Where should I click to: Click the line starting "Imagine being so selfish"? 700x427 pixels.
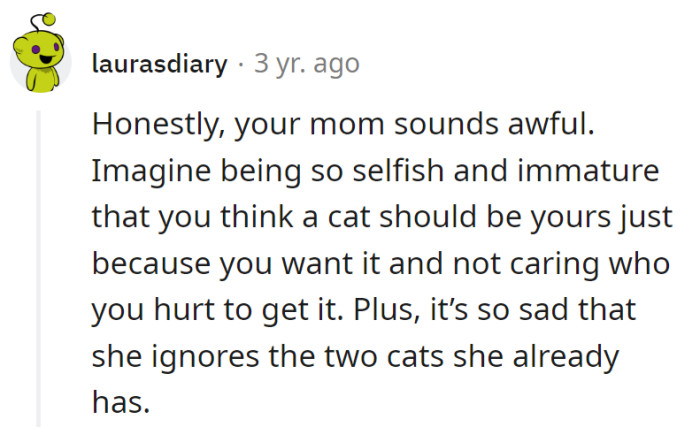376,171
